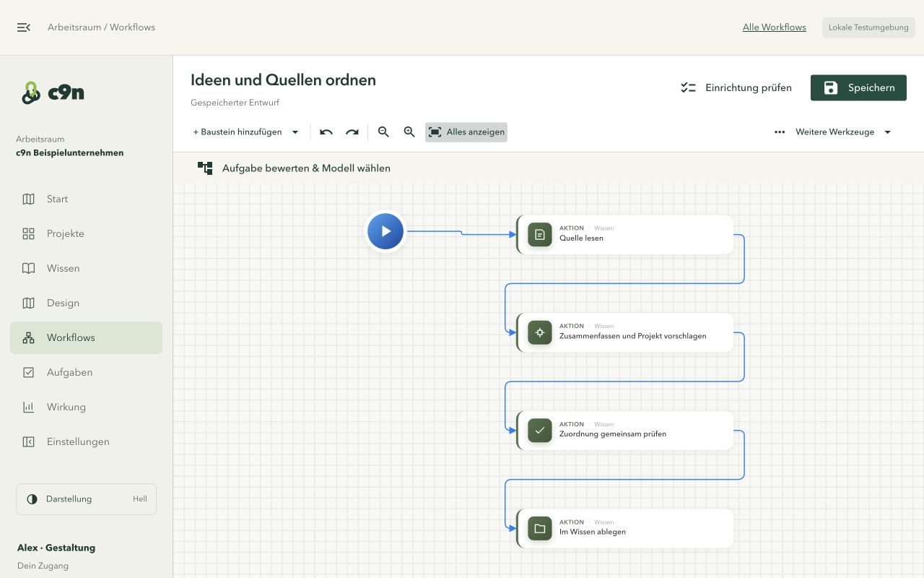This screenshot has height=578, width=924.
Task: Open the Baustein hinzufügen dropdown
Action: pyautogui.click(x=246, y=132)
